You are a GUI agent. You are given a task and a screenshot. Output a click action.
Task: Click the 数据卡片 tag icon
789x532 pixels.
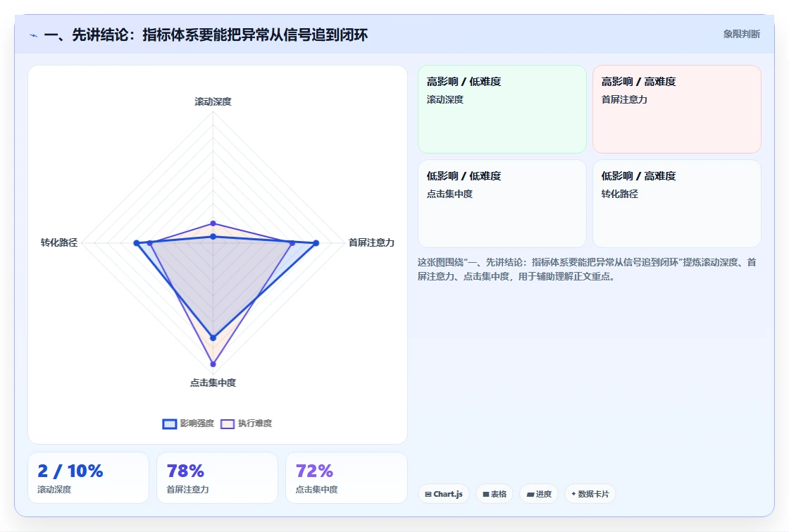coord(573,494)
